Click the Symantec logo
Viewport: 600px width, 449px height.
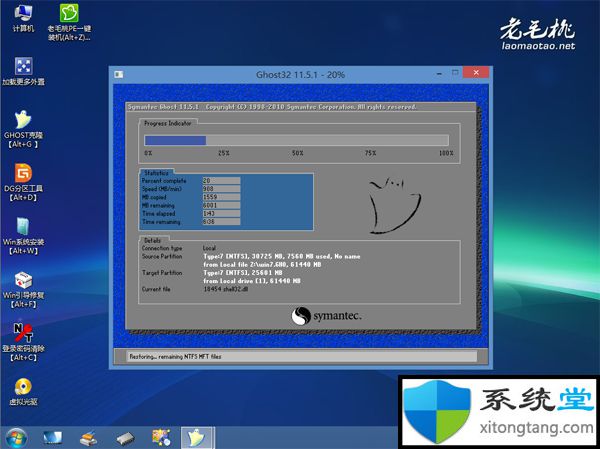tap(326, 316)
